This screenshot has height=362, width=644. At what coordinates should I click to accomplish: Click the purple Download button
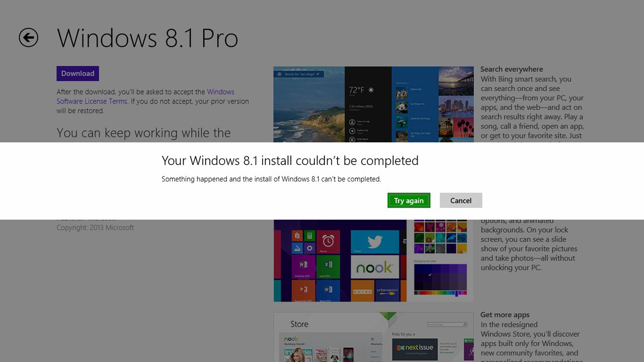pos(77,73)
